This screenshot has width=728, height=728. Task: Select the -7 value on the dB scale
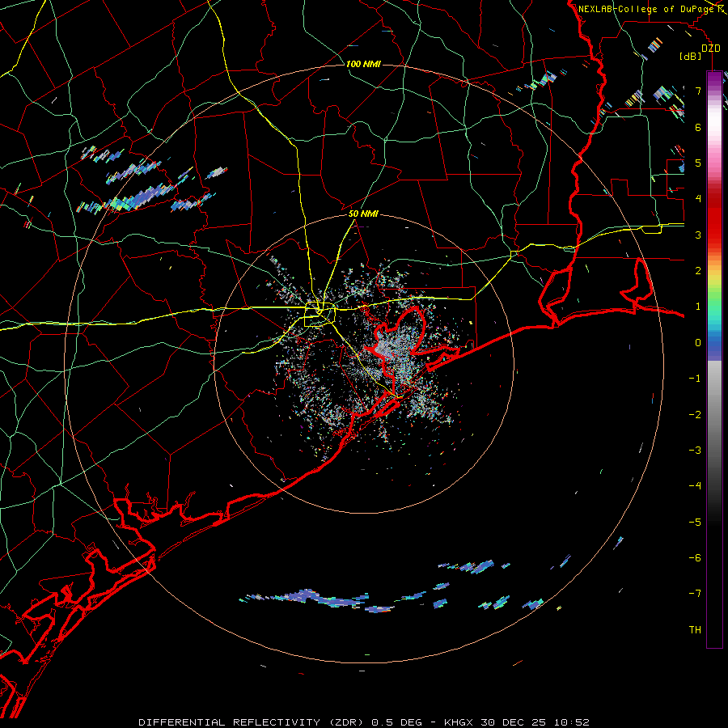[x=695, y=594]
